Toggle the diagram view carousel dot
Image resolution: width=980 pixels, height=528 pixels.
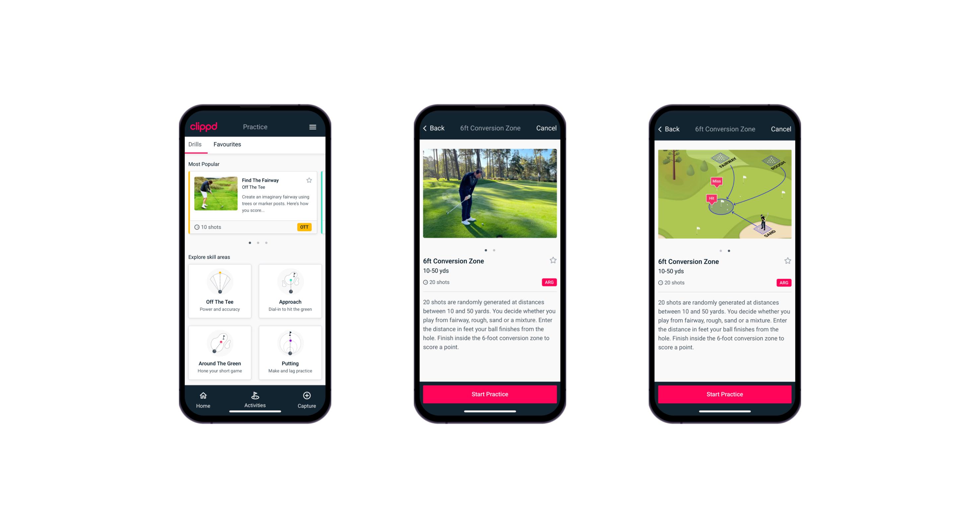pos(495,250)
